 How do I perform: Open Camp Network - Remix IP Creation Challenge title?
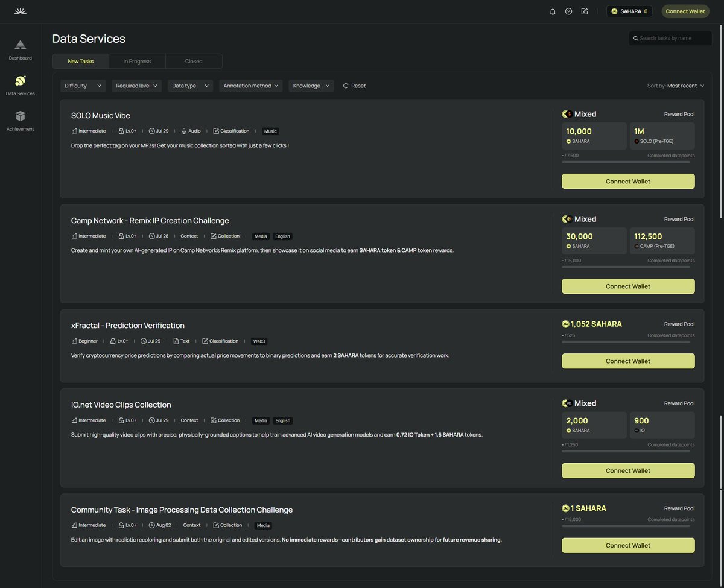(x=150, y=220)
